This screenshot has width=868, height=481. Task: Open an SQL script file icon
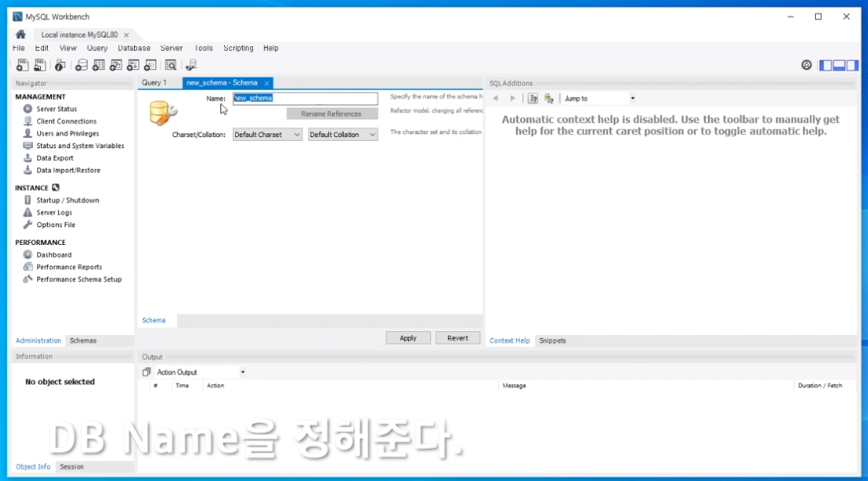[x=40, y=66]
